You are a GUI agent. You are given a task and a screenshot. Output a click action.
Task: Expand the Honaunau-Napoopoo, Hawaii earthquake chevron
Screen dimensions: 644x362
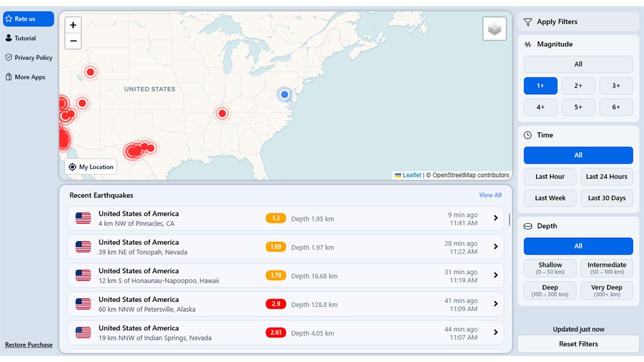496,275
